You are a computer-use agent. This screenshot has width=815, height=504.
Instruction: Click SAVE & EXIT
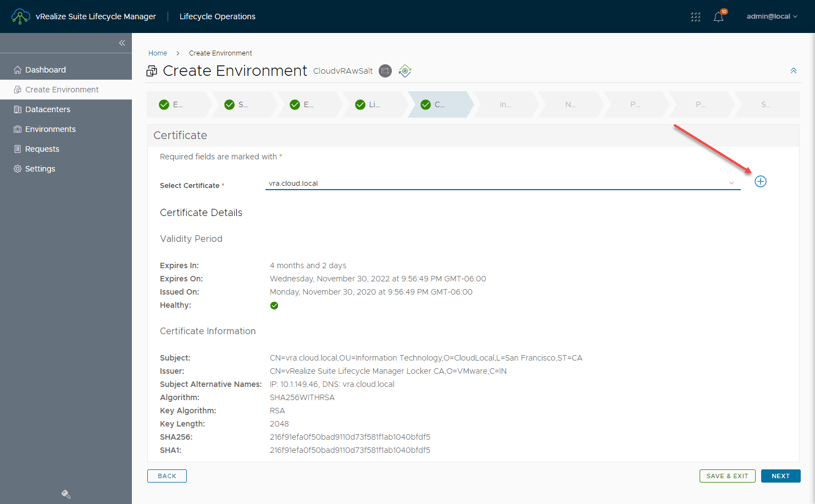[x=727, y=475]
